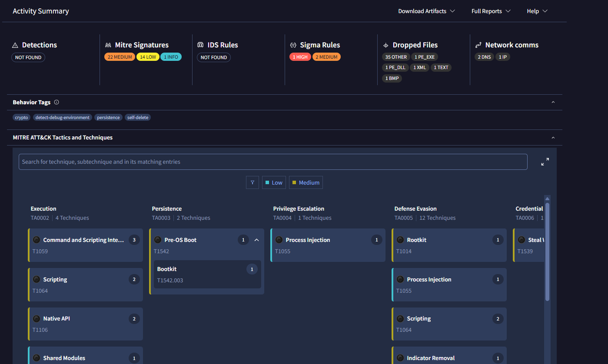Click the 2 MEDIUM Sigma Rules badge
The width and height of the screenshot is (608, 364).
click(x=326, y=57)
